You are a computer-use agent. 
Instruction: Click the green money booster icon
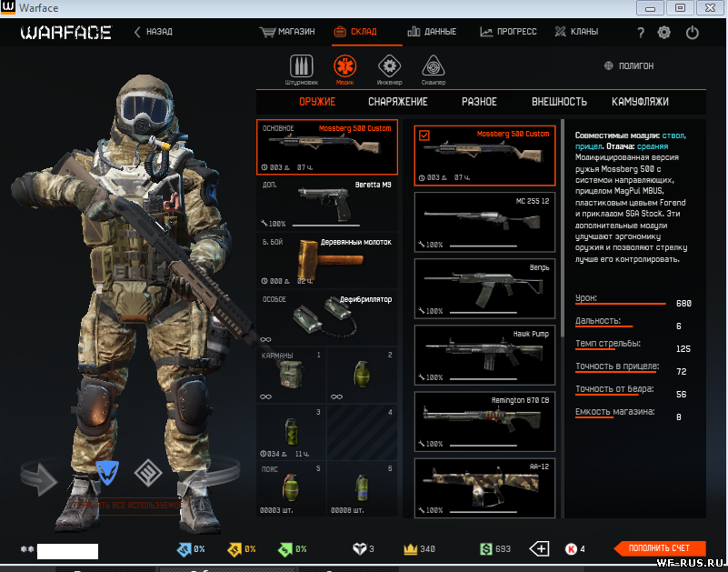click(x=285, y=549)
